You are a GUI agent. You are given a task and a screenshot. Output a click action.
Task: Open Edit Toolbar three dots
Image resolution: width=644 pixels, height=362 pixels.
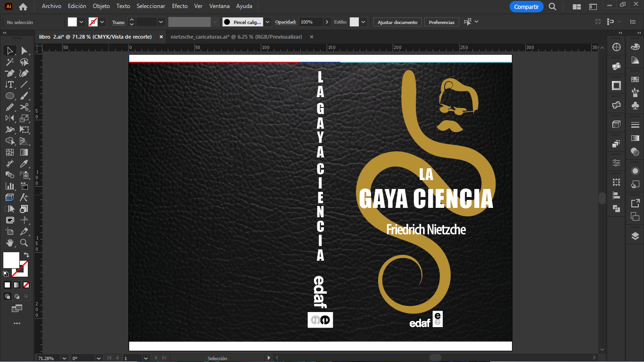click(x=17, y=323)
